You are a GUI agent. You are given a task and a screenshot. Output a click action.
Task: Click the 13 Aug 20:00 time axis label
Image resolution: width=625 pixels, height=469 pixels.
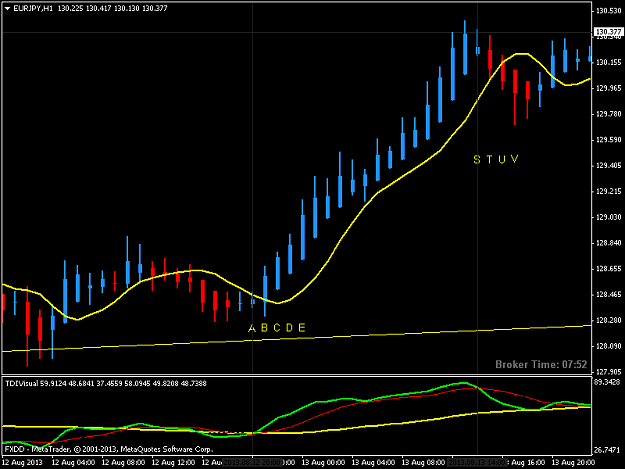coord(573,463)
